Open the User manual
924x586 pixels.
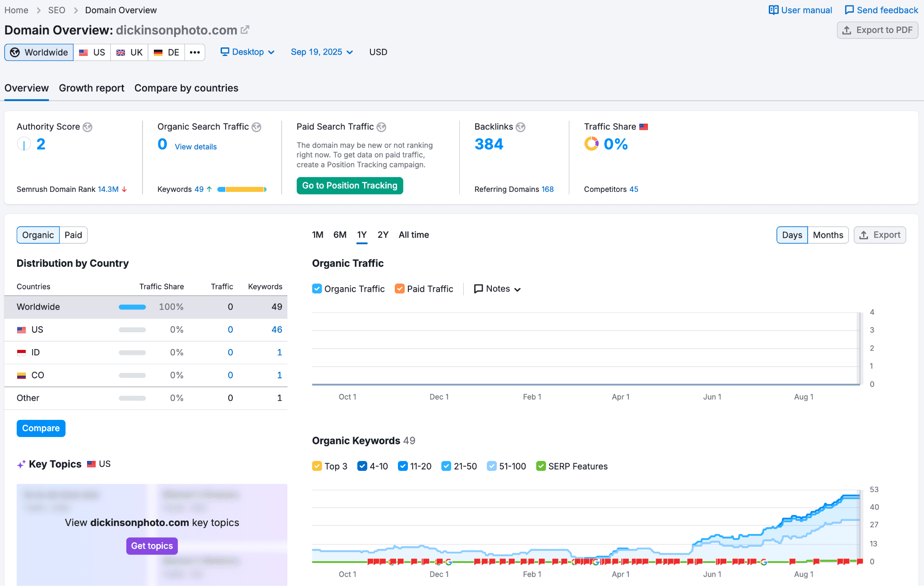pos(800,9)
